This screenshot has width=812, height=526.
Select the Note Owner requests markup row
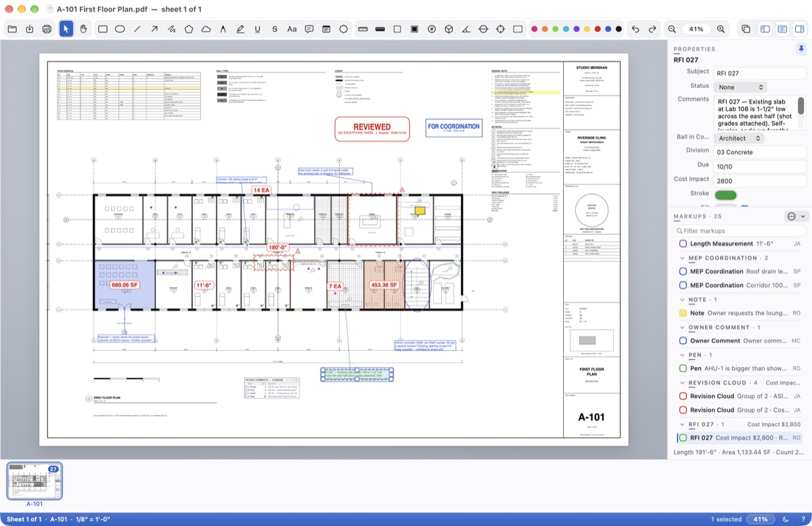(740, 313)
